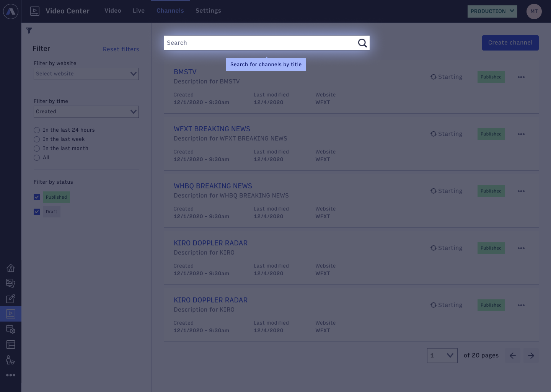Open the Select website dropdown
Image resolution: width=551 pixels, height=392 pixels.
86,74
